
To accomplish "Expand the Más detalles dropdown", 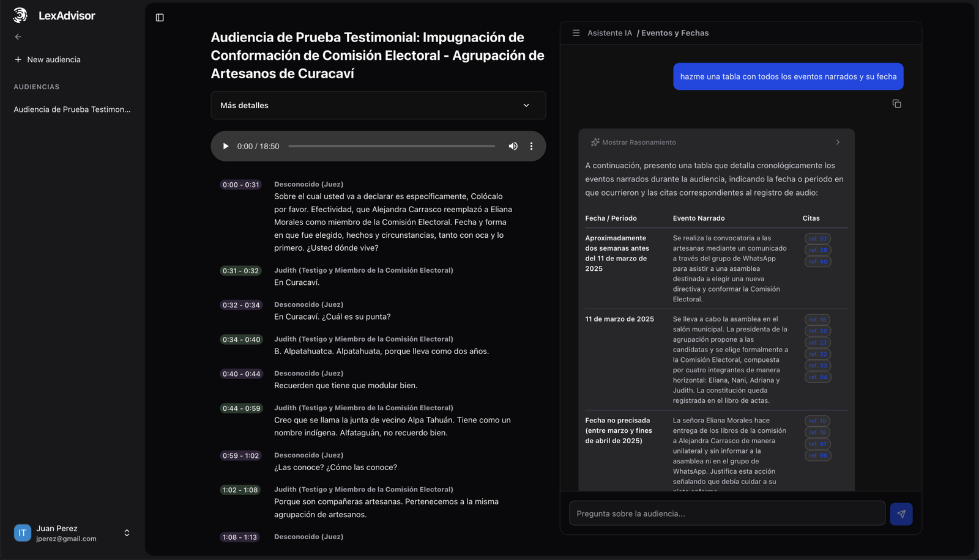I will 378,105.
